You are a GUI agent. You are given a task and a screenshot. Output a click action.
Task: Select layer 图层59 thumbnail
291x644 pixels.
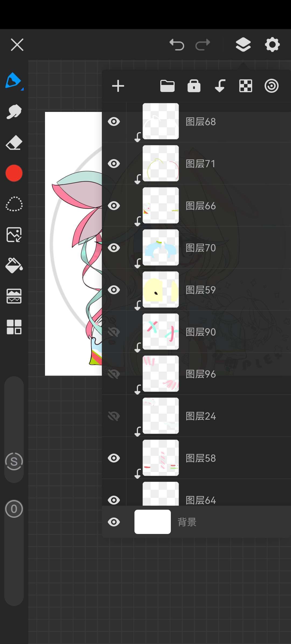point(161,290)
